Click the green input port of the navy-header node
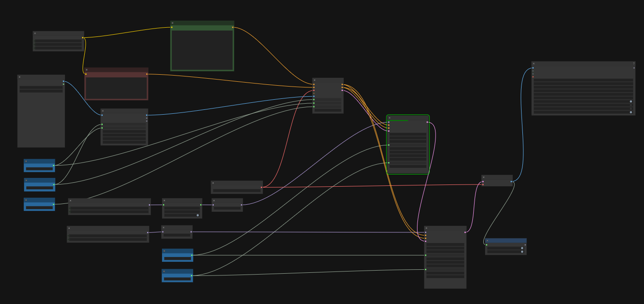 [486, 245]
